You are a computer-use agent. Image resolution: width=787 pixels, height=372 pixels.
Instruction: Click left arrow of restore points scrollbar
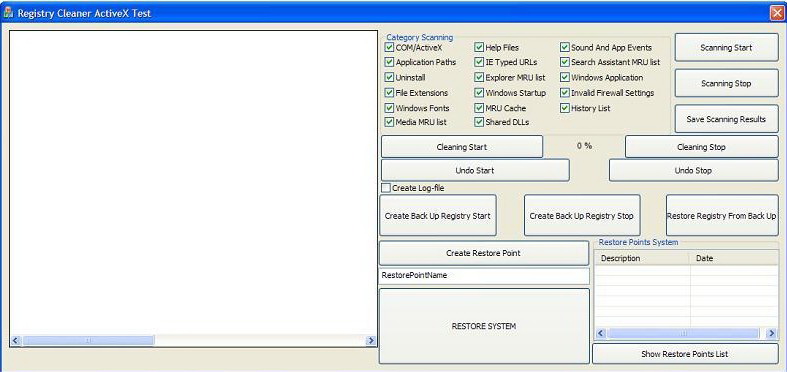coord(601,333)
